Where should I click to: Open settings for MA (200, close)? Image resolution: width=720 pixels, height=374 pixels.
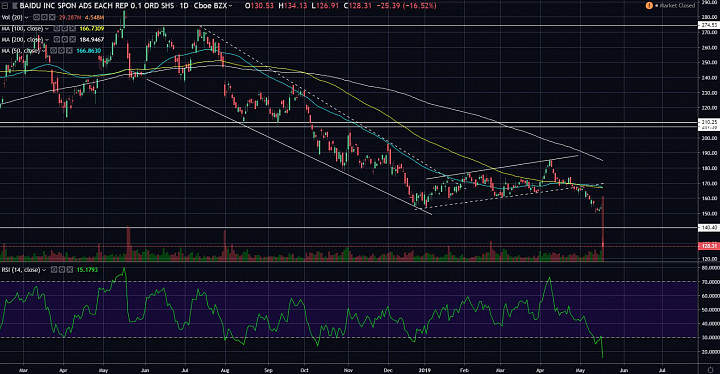(x=65, y=40)
